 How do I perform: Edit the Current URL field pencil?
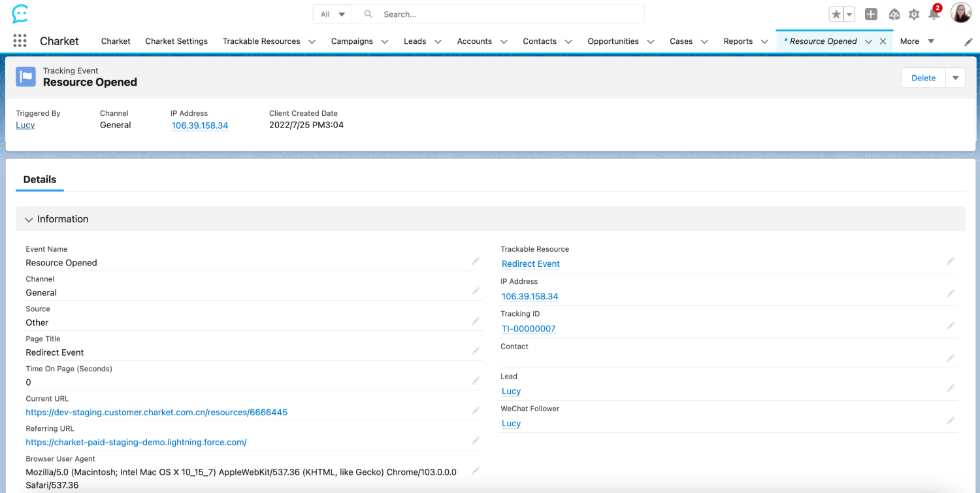[476, 411]
